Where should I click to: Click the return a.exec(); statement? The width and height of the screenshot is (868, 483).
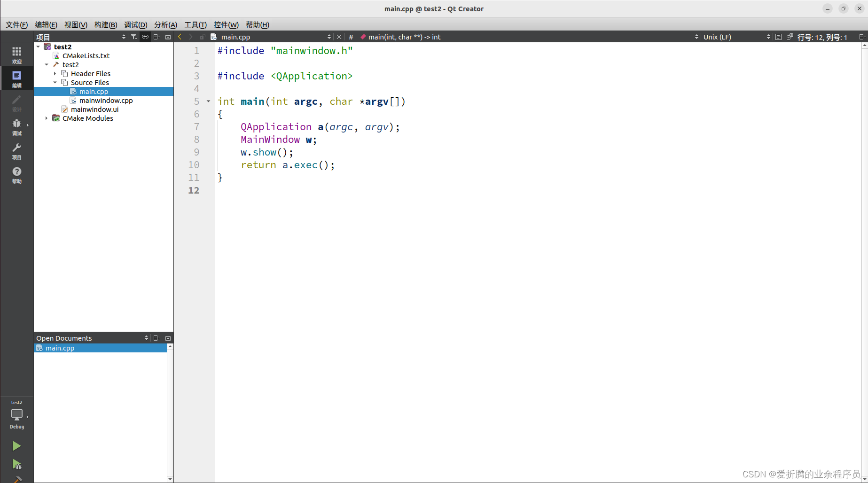(288, 164)
